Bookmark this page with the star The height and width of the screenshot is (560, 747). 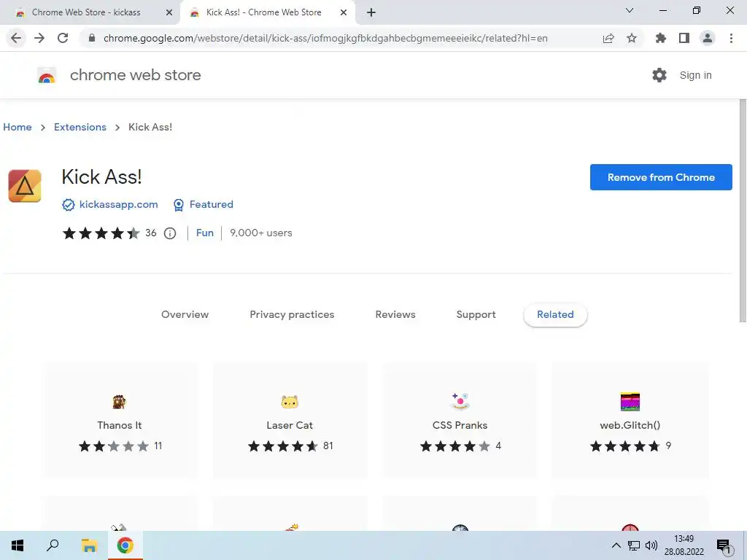pos(632,38)
